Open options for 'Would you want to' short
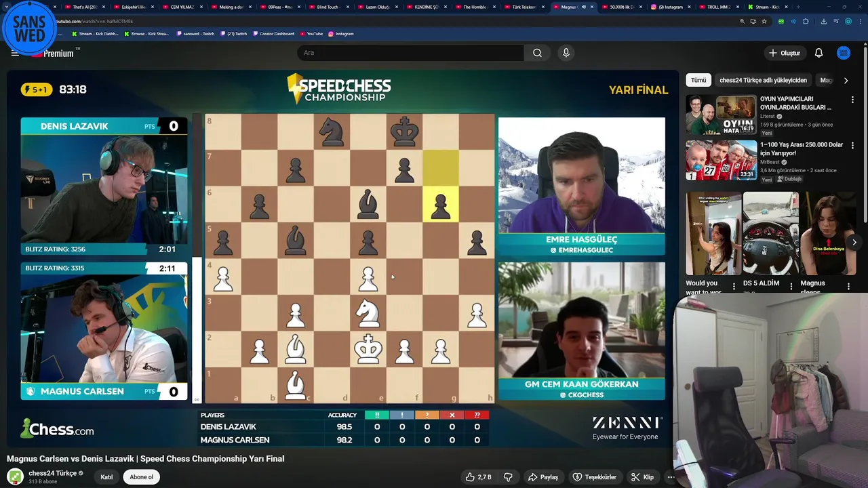This screenshot has width=868, height=488. (x=734, y=287)
